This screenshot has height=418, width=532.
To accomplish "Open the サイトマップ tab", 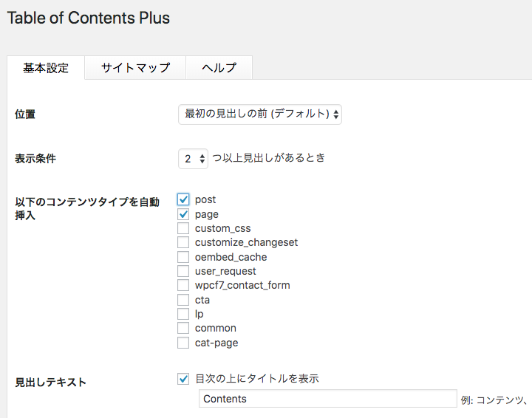I will [135, 68].
